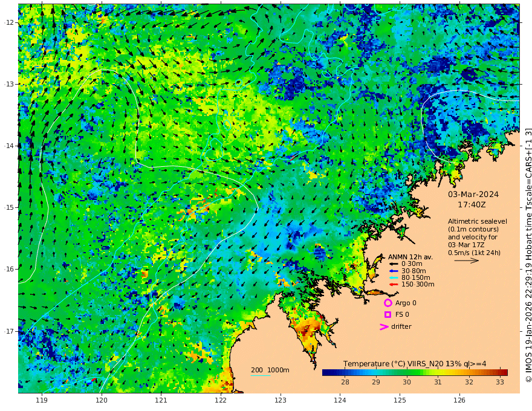Click the 32 tick on the colorbar
The height and width of the screenshot is (411, 532).
(469, 382)
